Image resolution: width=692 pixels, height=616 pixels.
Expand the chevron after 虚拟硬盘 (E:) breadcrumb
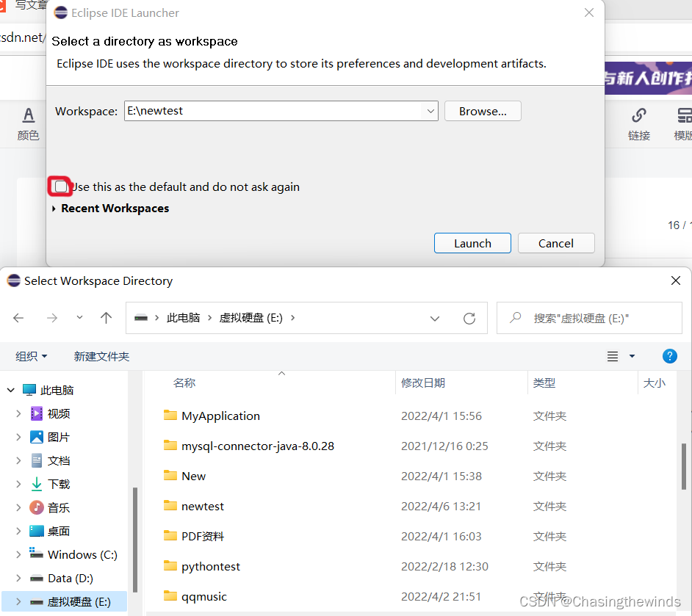(x=292, y=318)
